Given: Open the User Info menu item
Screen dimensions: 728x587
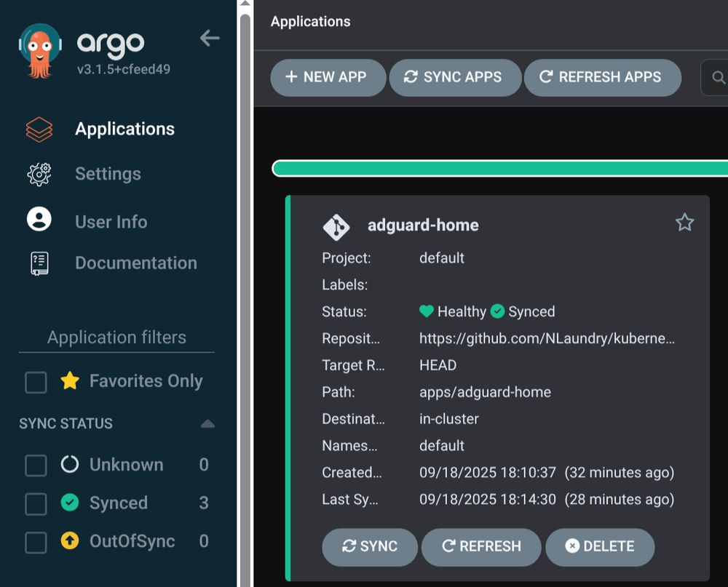Looking at the screenshot, I should [111, 222].
